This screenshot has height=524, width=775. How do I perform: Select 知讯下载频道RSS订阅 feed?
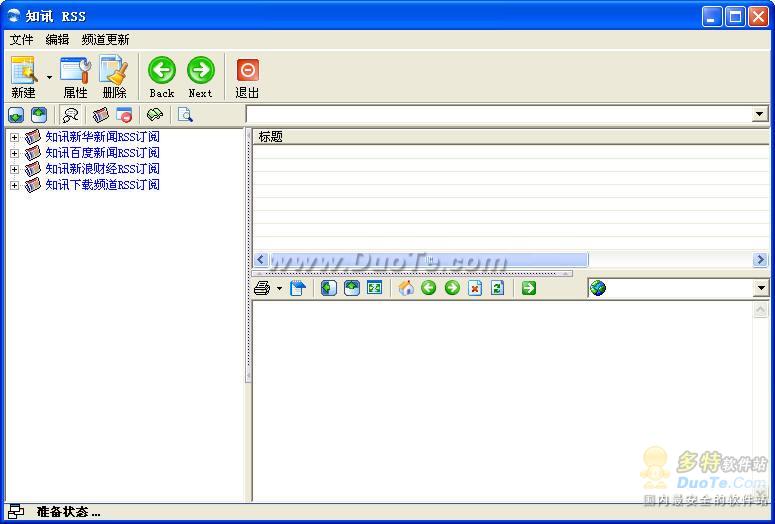(x=102, y=185)
